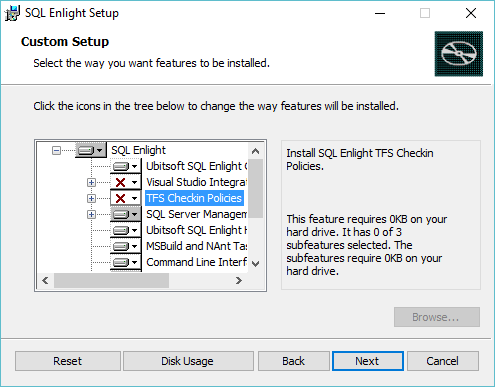
Task: Click the Next button
Action: click(x=368, y=361)
